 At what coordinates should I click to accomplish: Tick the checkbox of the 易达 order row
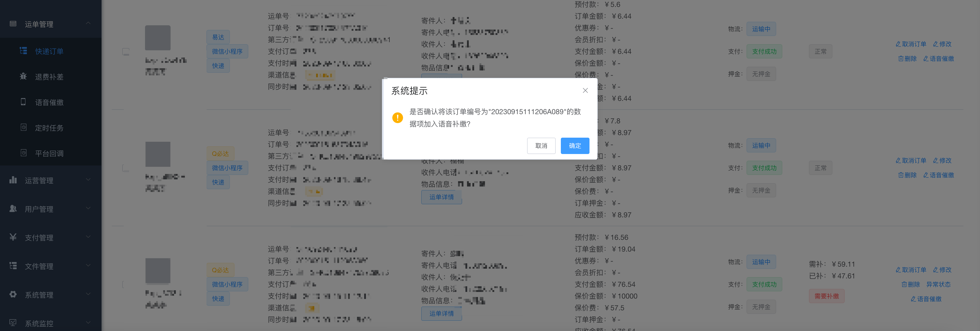pyautogui.click(x=126, y=51)
